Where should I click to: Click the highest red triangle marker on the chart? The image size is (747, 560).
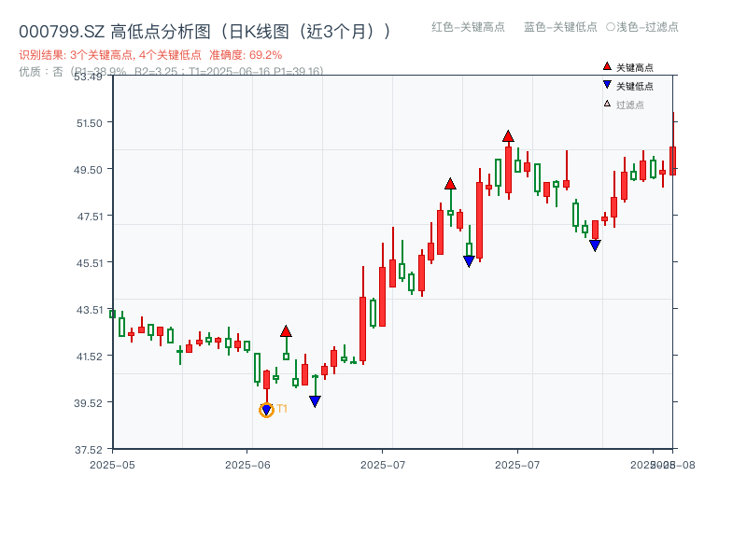click(x=507, y=136)
